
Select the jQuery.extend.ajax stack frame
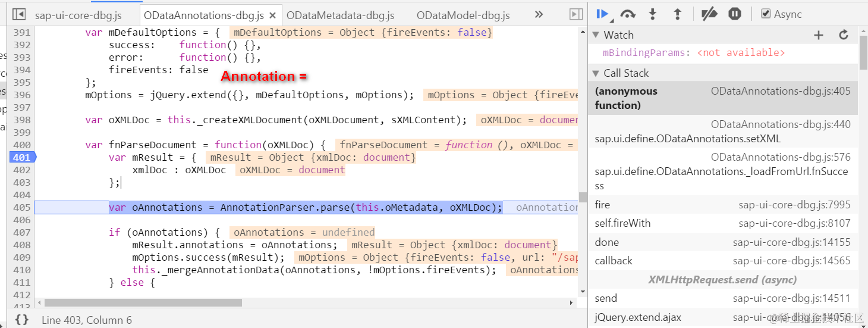723,317
